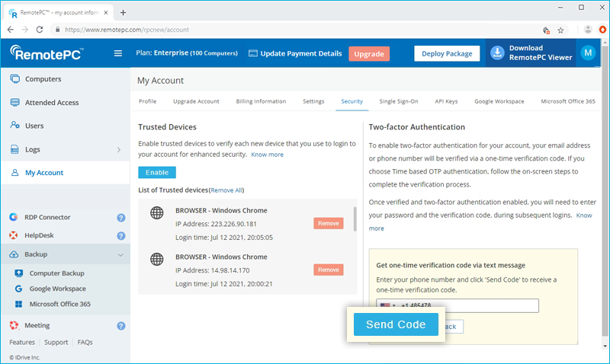This screenshot has height=364, width=610.
Task: Open the Billing Information tab
Action: pyautogui.click(x=261, y=101)
